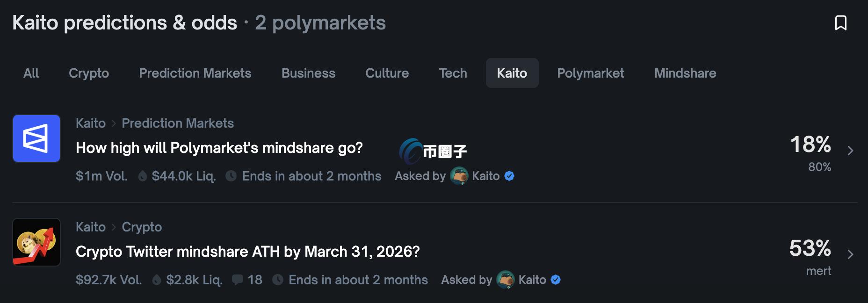Open the Doge coin chart thumbnail

[x=36, y=242]
